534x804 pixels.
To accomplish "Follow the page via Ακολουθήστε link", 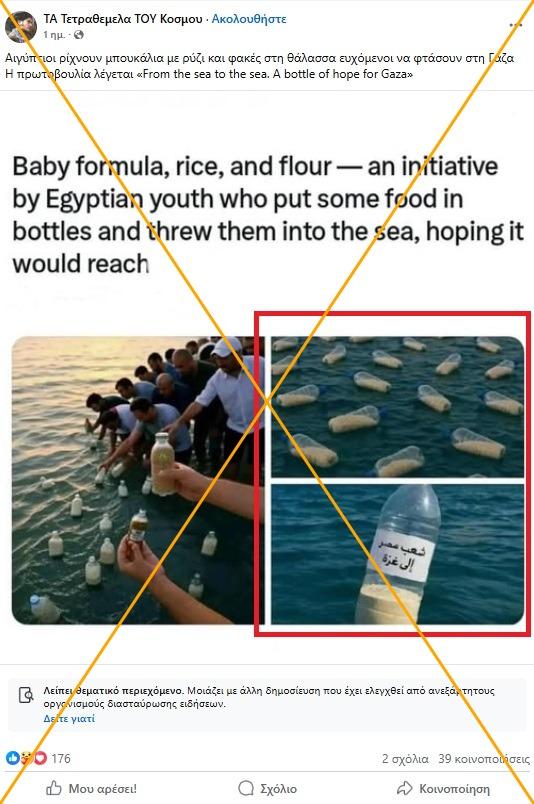I will [x=249, y=19].
